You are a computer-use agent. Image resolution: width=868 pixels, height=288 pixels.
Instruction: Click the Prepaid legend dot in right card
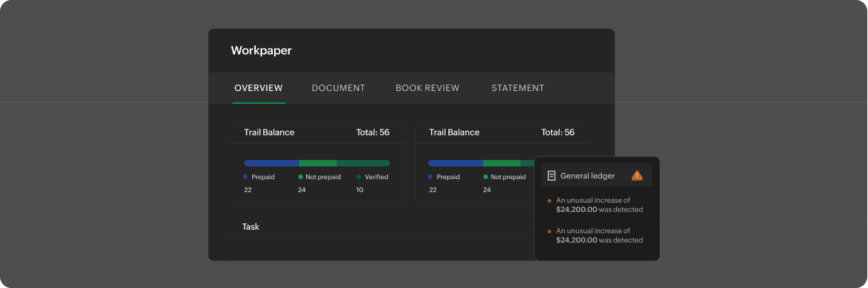430,177
